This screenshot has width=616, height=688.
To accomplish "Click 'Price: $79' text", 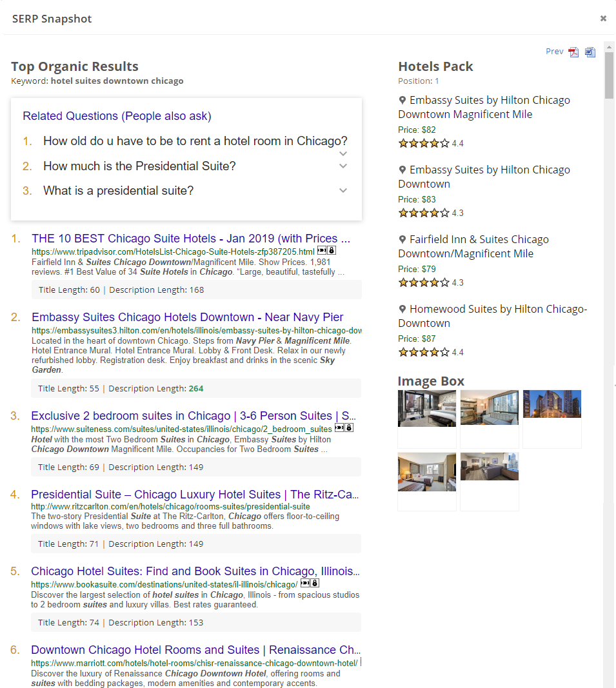I will pos(417,269).
